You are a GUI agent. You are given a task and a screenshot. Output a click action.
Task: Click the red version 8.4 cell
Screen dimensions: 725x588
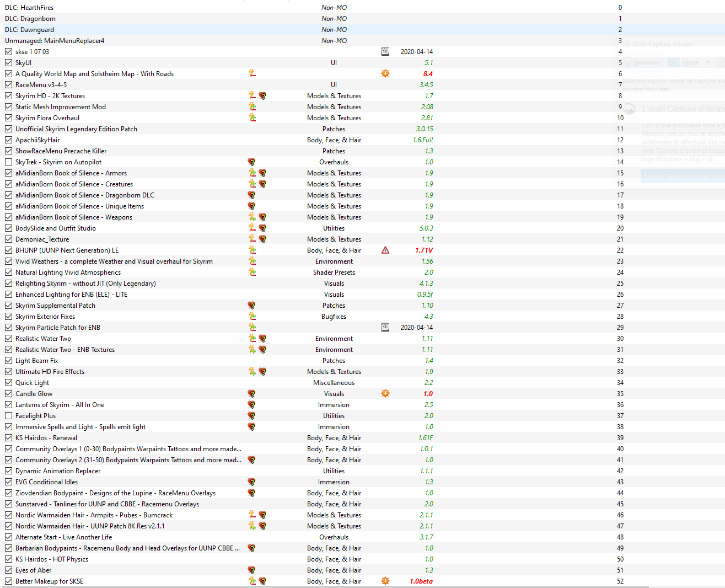tap(428, 73)
